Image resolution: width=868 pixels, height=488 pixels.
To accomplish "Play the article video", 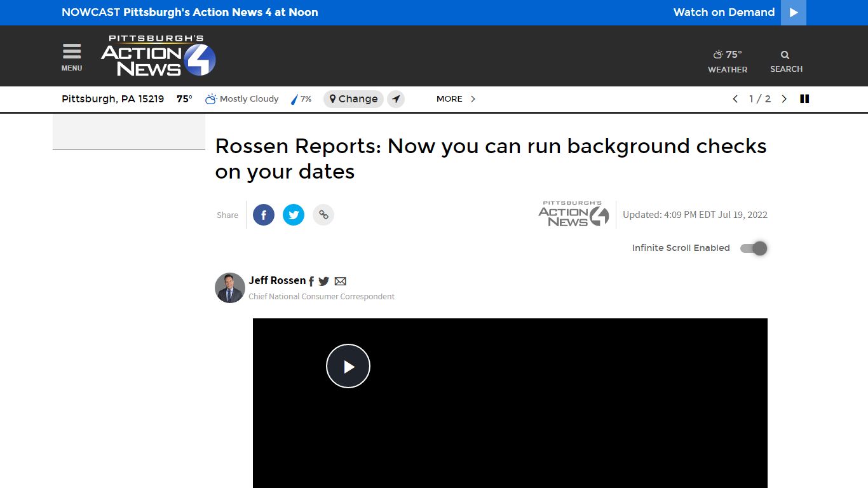I will pyautogui.click(x=348, y=366).
